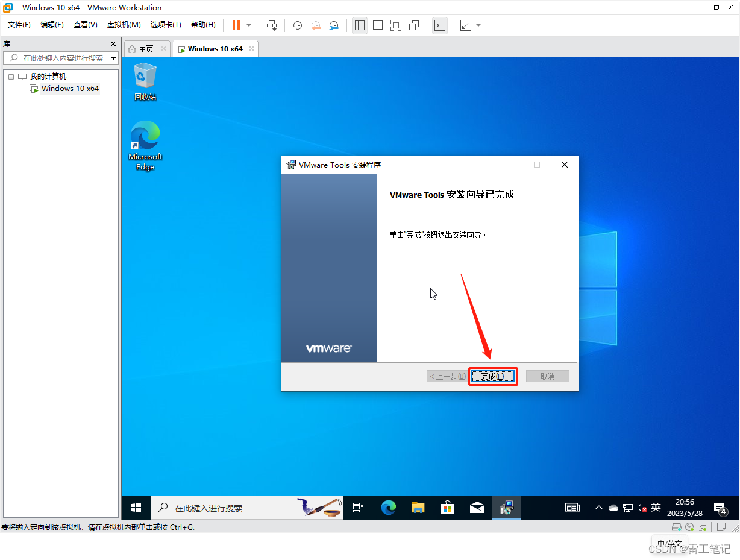Viewport: 740px width, 560px height.
Task: Select Windows 10 x64 in library tree
Action: 70,89
